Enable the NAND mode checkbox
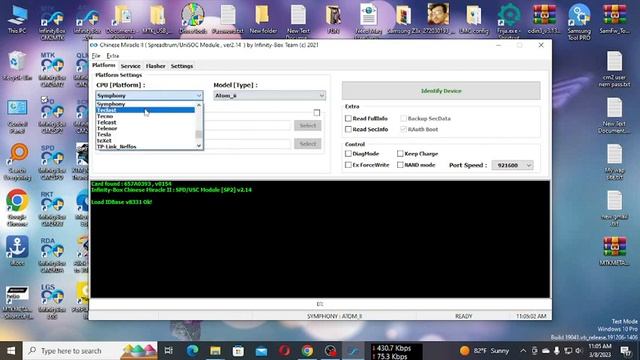 (400, 165)
